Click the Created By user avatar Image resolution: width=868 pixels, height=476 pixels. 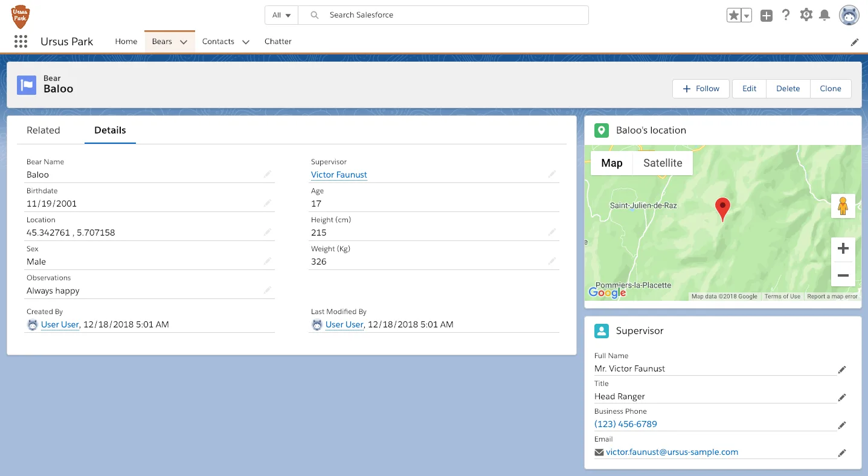point(33,324)
